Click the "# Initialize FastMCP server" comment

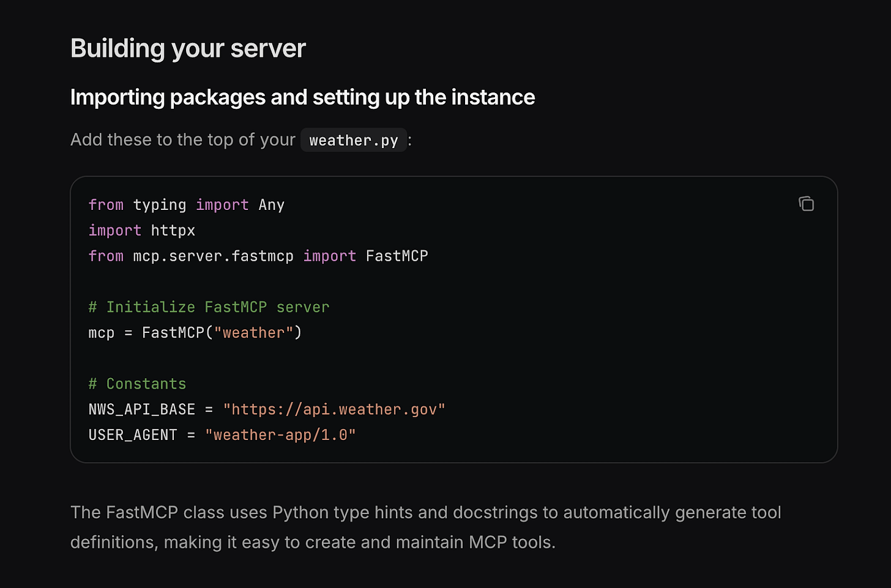point(209,307)
